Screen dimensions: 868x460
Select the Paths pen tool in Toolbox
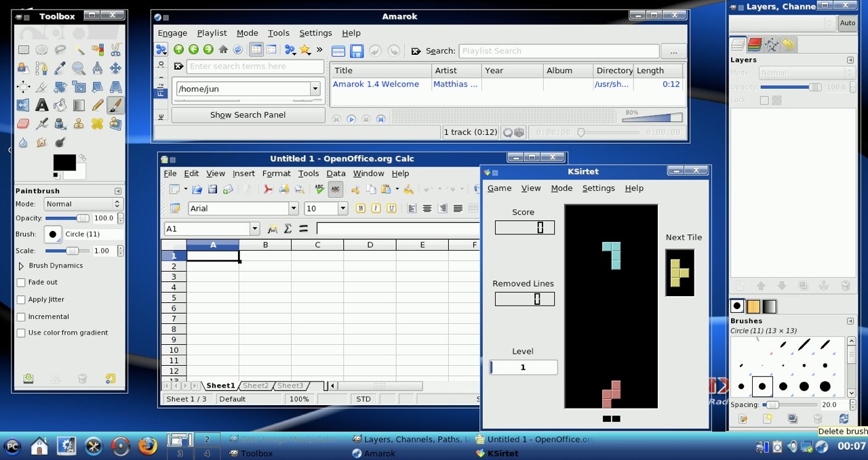coord(41,68)
